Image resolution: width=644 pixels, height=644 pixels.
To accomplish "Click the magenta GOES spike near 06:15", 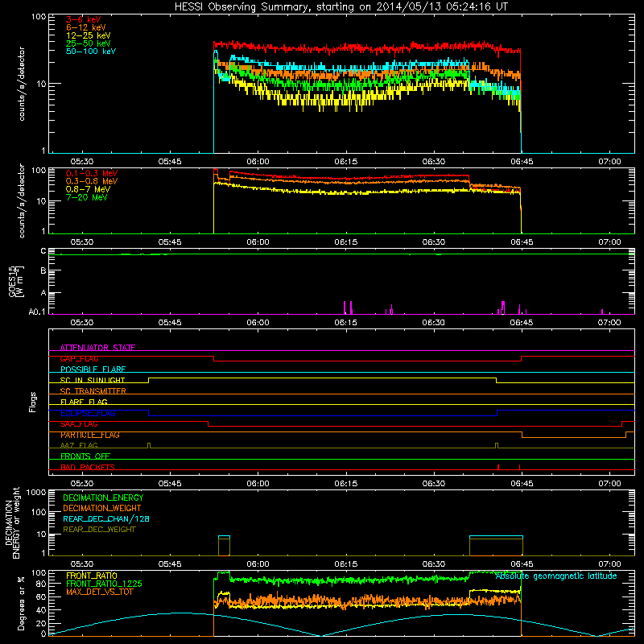I will 345,308.
